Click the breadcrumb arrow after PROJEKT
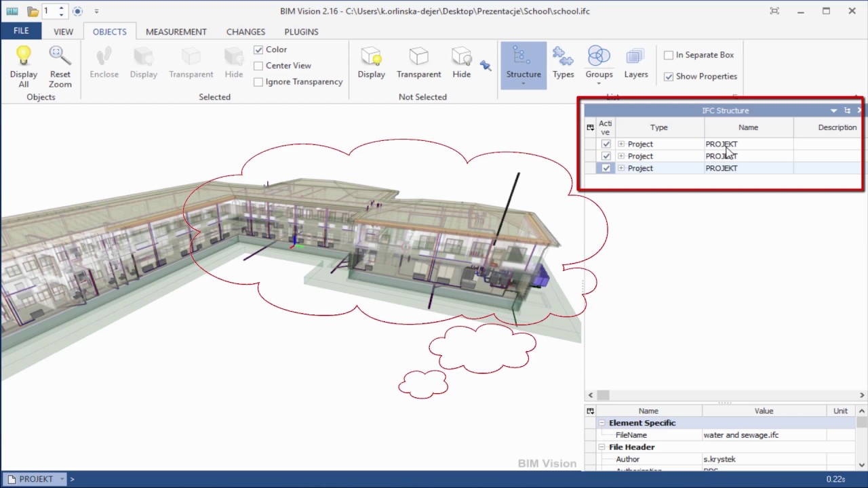Viewport: 868px width, 488px height. tap(72, 479)
